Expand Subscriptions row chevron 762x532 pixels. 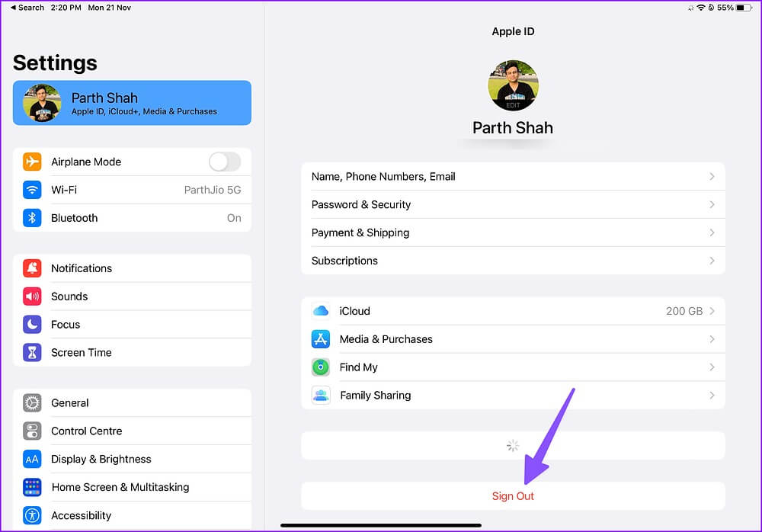click(x=712, y=261)
